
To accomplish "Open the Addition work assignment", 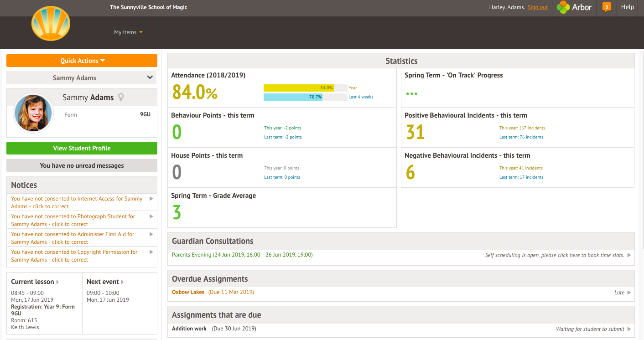I will coord(189,329).
